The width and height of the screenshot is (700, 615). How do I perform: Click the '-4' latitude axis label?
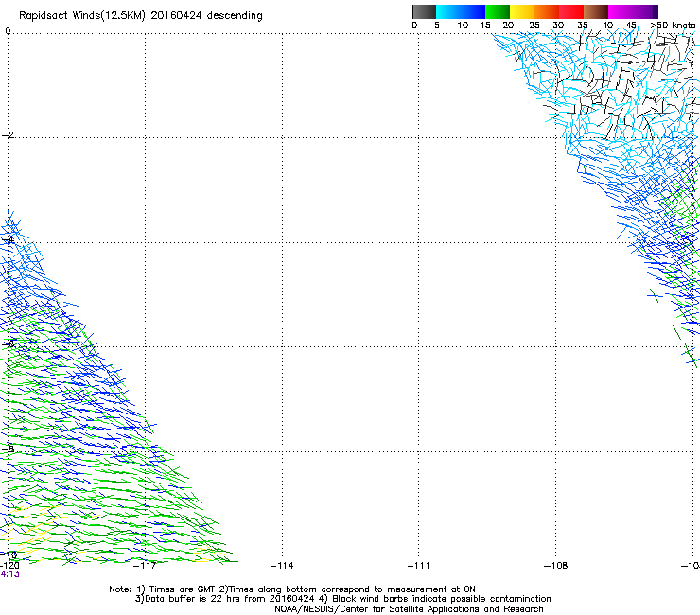(8, 240)
